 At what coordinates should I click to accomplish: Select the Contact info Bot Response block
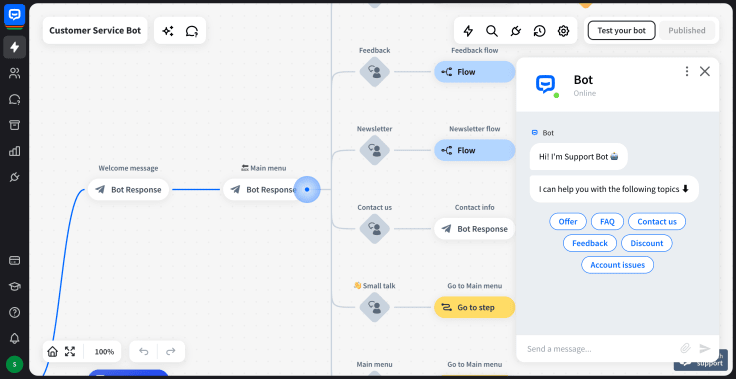[x=475, y=229]
